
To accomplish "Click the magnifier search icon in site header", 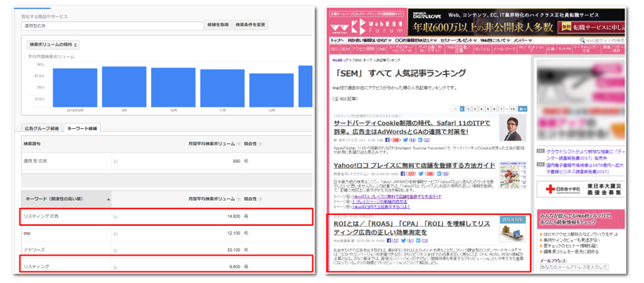I will tap(582, 41).
